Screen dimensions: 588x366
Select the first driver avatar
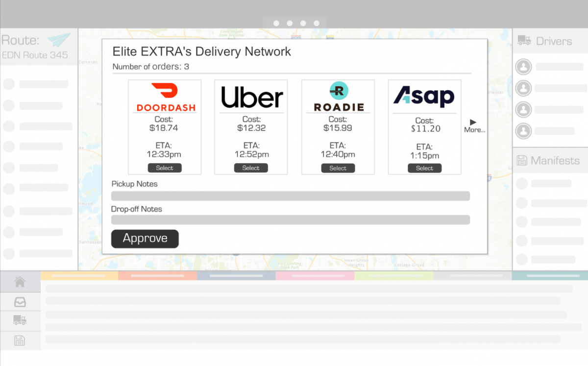point(523,67)
